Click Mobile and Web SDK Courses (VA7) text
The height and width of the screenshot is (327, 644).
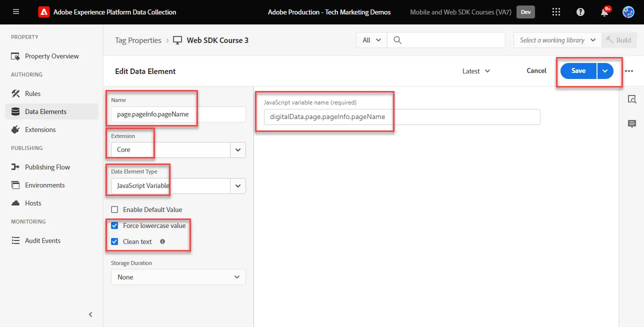click(x=460, y=12)
